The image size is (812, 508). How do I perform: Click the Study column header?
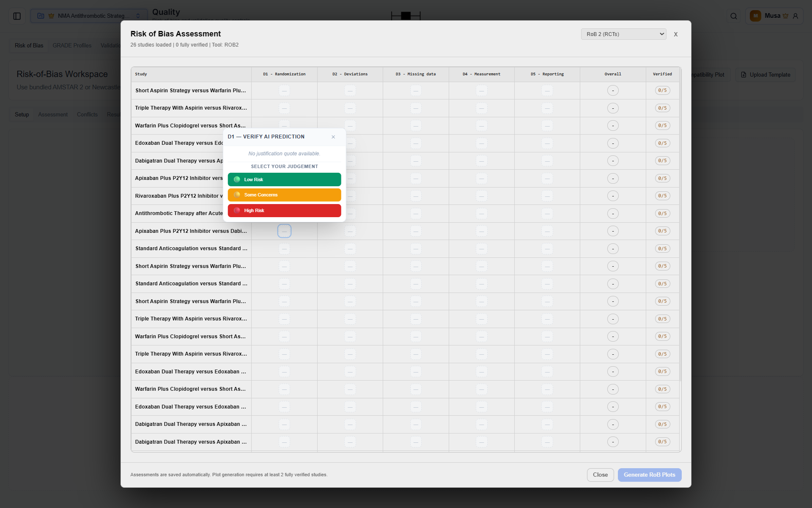[x=191, y=74]
